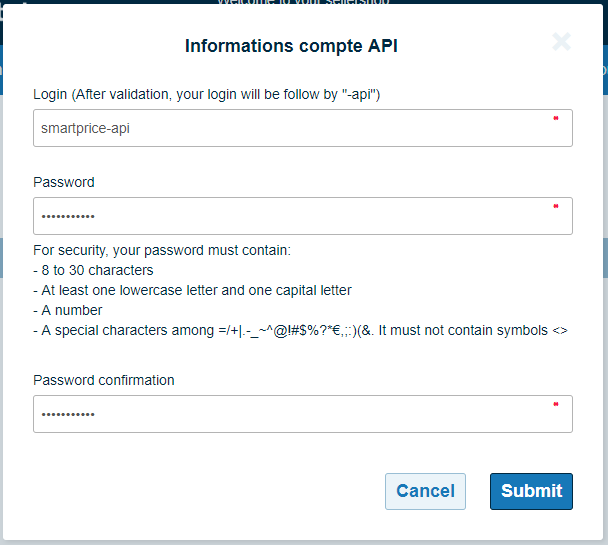Click the red asterisk in Password field
The width and height of the screenshot is (608, 545).
coord(556,208)
